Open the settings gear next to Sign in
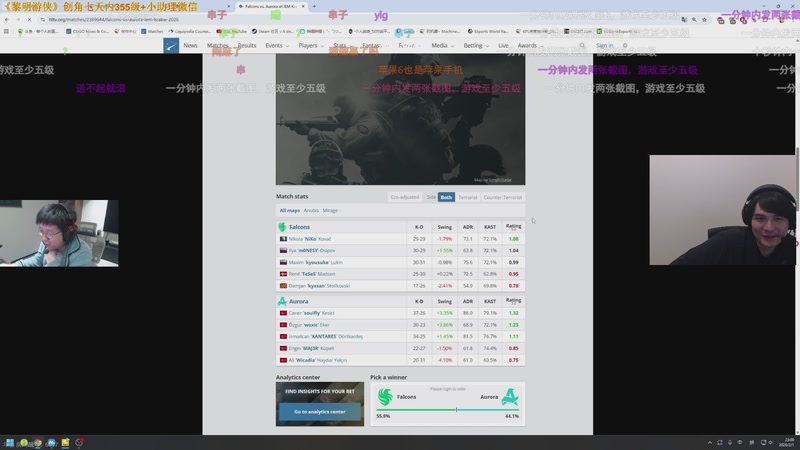This screenshot has height=450, width=800. tap(625, 45)
